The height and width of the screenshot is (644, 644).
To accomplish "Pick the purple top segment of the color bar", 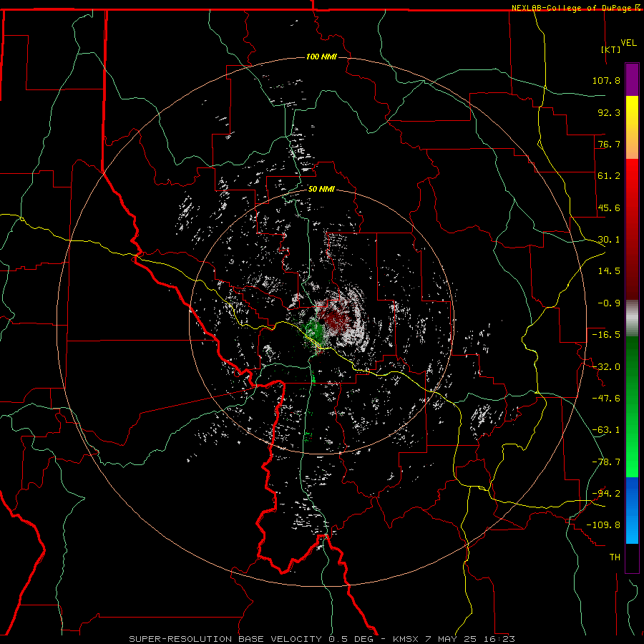I will point(632,79).
